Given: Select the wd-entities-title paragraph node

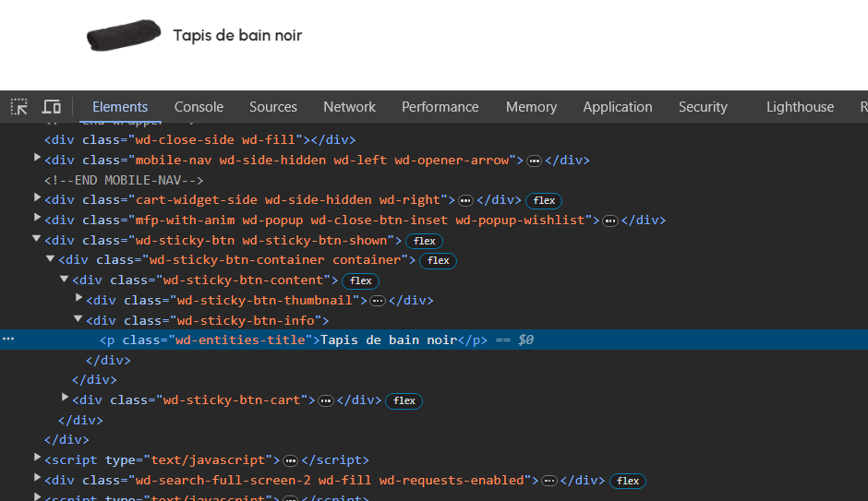Looking at the screenshot, I should pyautogui.click(x=434, y=340).
